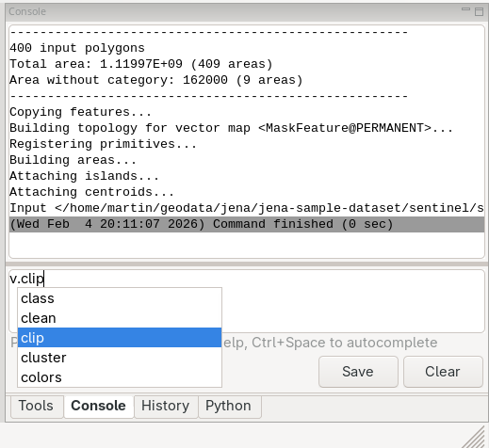Click the 'Attaching centroids...' line
489x448 pixels.
[91, 192]
